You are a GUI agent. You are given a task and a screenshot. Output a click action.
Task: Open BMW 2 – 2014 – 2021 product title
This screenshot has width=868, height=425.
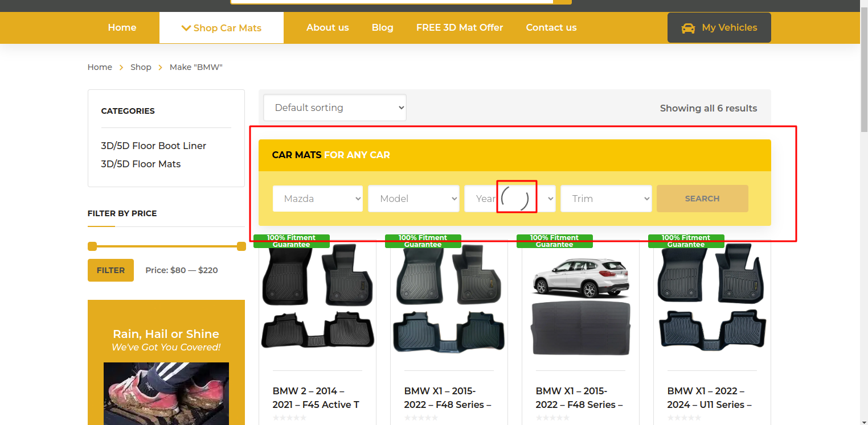pyautogui.click(x=316, y=398)
